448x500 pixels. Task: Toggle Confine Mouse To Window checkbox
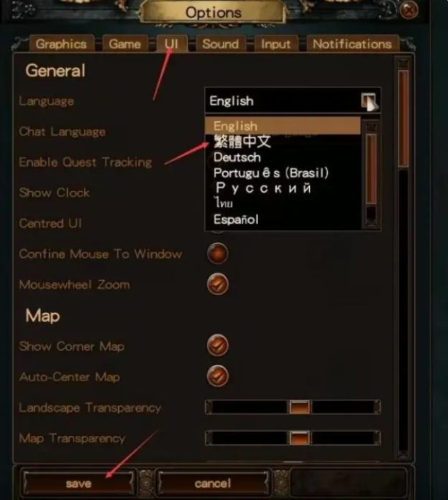218,254
